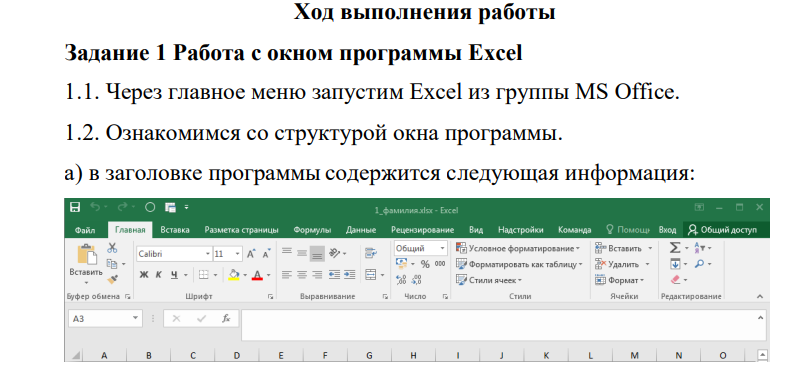Save the workbook with the floppy icon
Screen dimensions: 792x369
click(75, 207)
